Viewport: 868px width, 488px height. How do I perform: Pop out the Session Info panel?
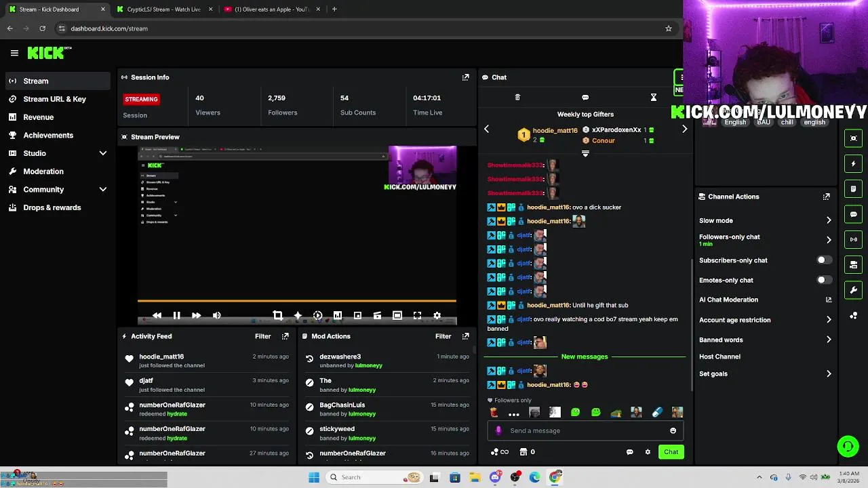(x=465, y=77)
